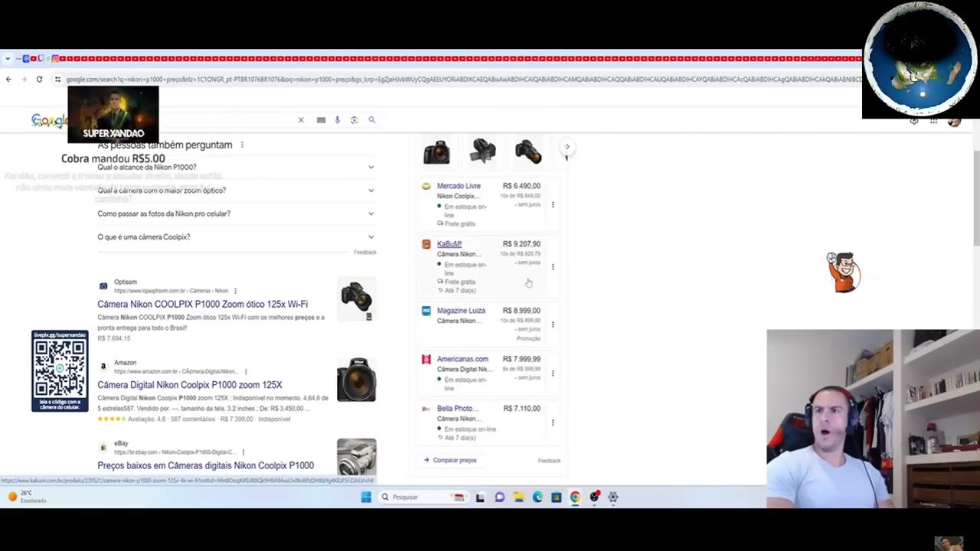The image size is (980, 551).
Task: Expand 'Qual o alcance da Nikon P1000?' question
Action: pyautogui.click(x=236, y=167)
